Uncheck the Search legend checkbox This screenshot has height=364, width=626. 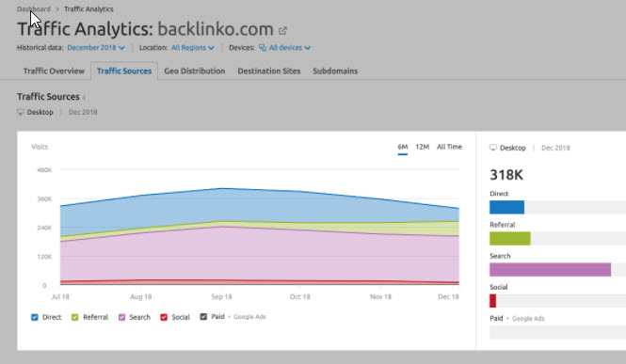pyautogui.click(x=121, y=317)
